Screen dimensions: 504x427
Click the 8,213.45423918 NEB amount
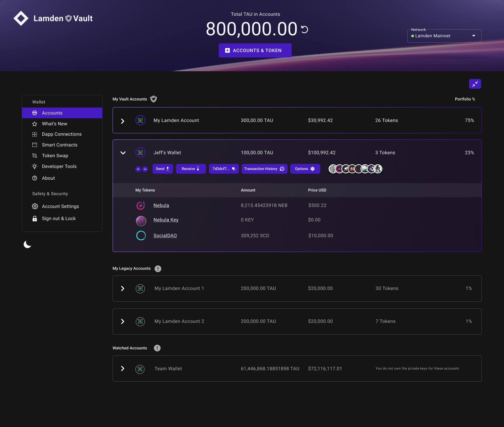coord(264,205)
